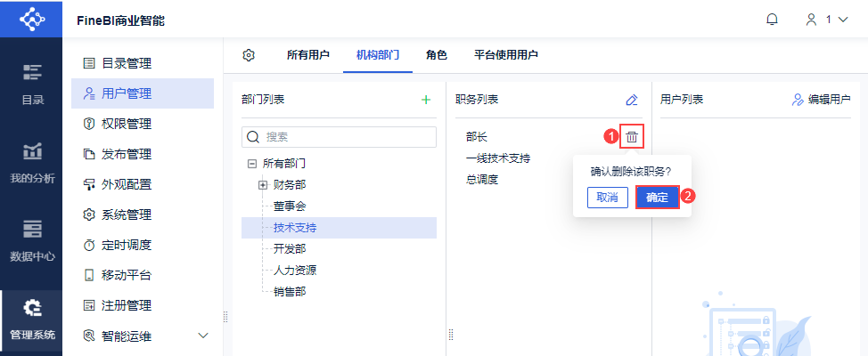Cancel deletion with the 取消 button
The height and width of the screenshot is (356, 868).
(x=608, y=198)
